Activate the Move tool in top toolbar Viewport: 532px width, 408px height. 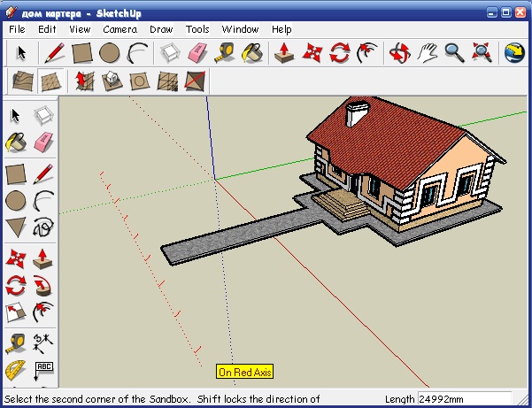click(x=312, y=53)
